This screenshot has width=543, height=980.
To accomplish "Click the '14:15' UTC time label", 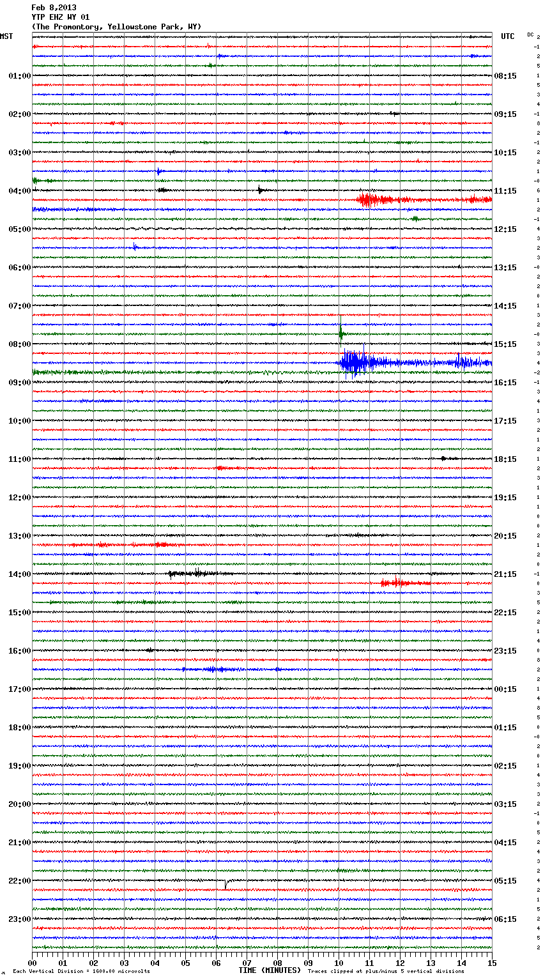I will [x=505, y=306].
